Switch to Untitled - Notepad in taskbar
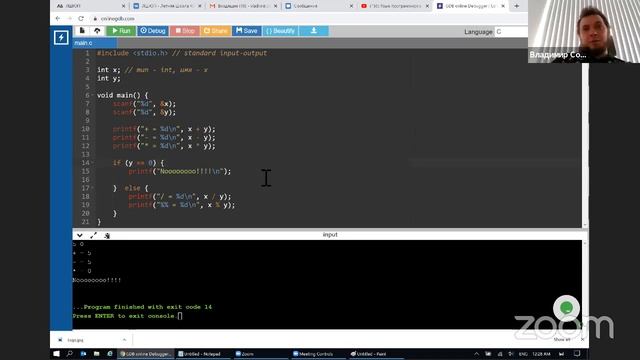 click(x=202, y=354)
